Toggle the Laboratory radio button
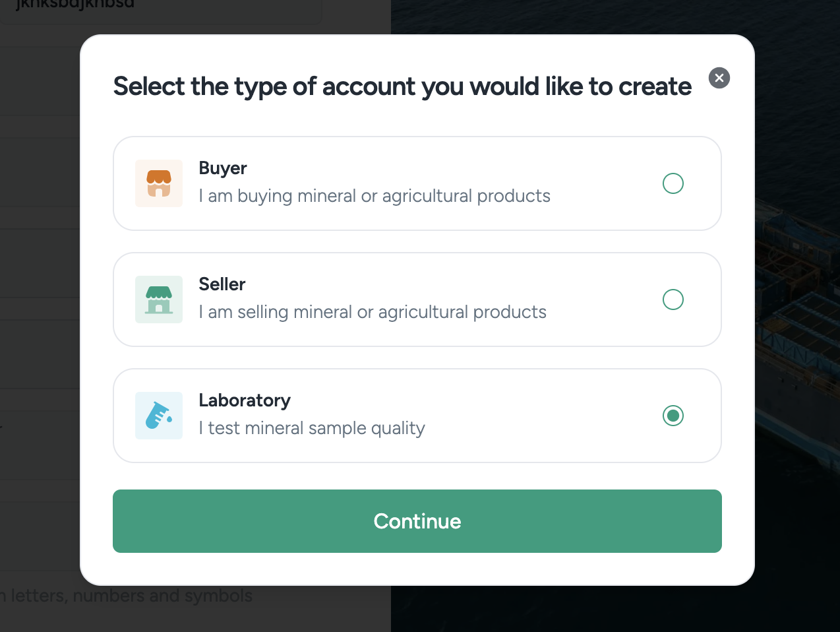 [x=673, y=416]
